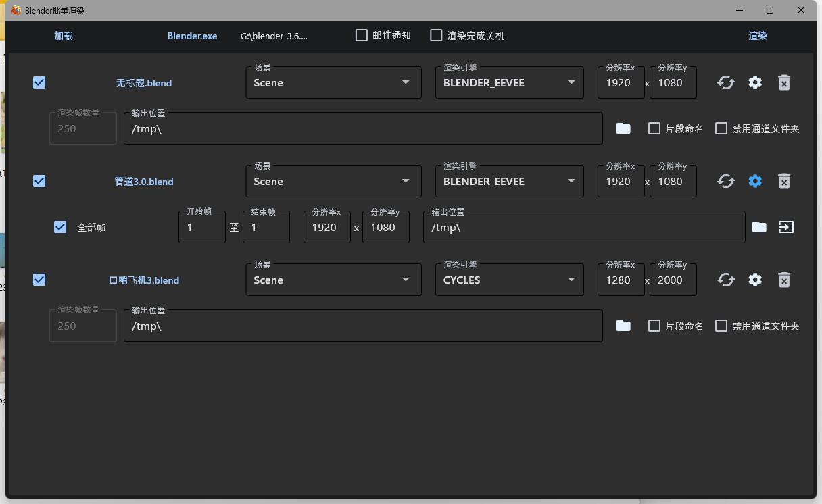Click the G:\blender-3.6.... path text
Image resolution: width=822 pixels, height=504 pixels.
pos(274,36)
